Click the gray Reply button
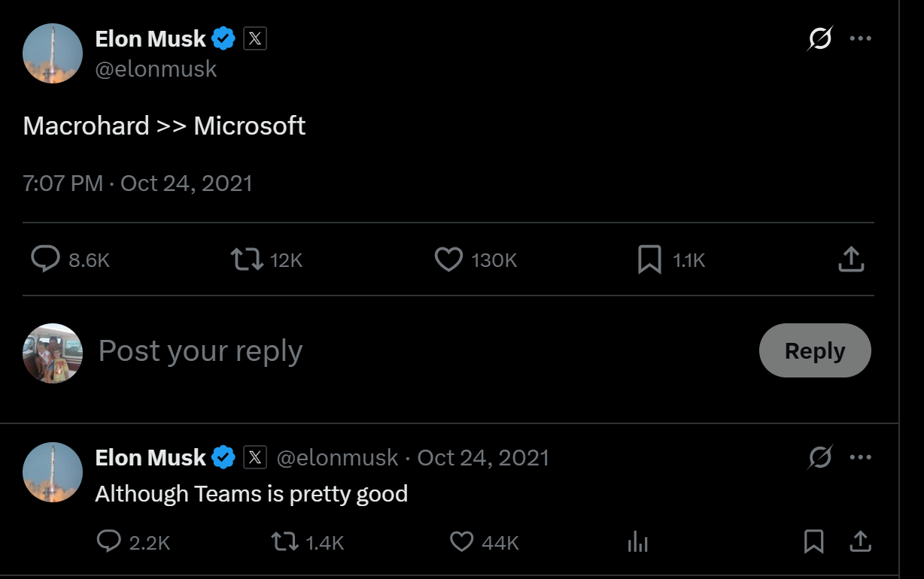Viewport: 924px width, 579px height. (x=815, y=350)
